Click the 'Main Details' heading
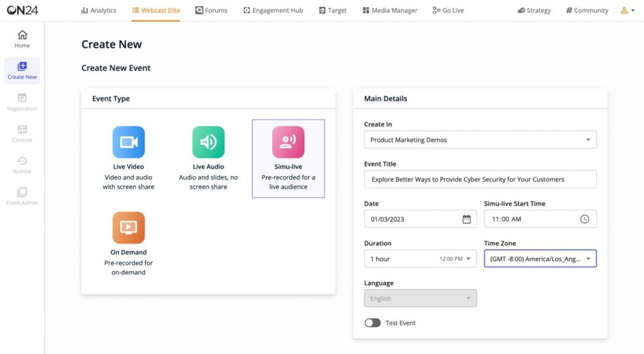Image resolution: width=644 pixels, height=354 pixels. [x=385, y=99]
